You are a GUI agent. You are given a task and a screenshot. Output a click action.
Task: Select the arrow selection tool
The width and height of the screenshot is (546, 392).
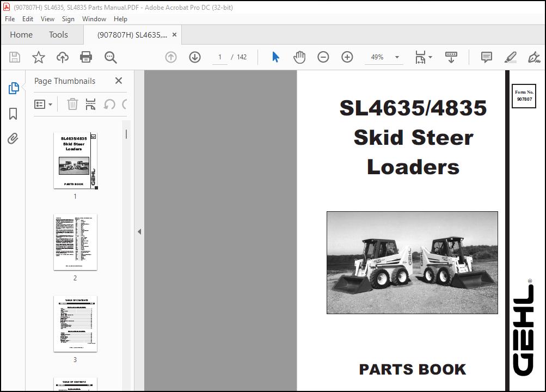(275, 57)
